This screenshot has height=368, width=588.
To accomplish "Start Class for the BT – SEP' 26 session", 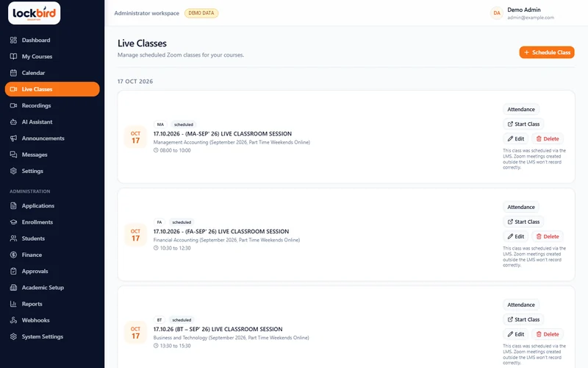I will point(523,319).
